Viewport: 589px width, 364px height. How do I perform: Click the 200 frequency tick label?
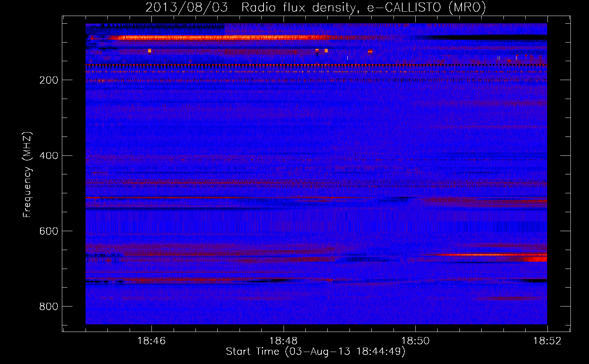[x=49, y=80]
